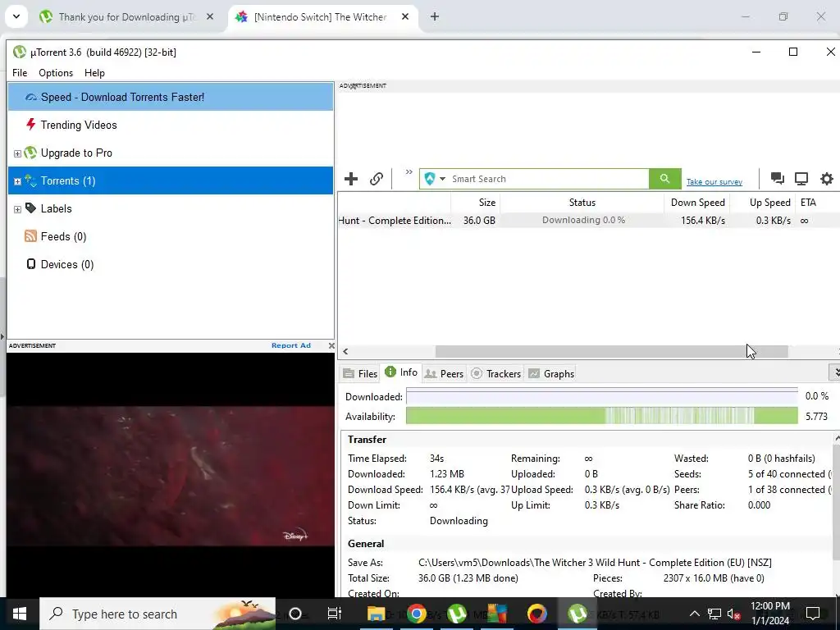Sort by Up Speed column header
840x630 pixels.
coord(763,203)
